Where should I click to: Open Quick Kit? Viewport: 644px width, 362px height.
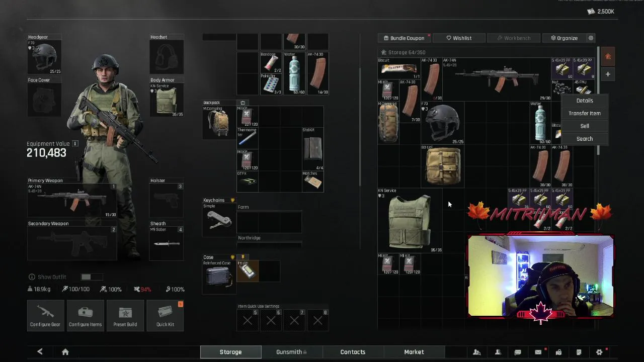point(165,315)
